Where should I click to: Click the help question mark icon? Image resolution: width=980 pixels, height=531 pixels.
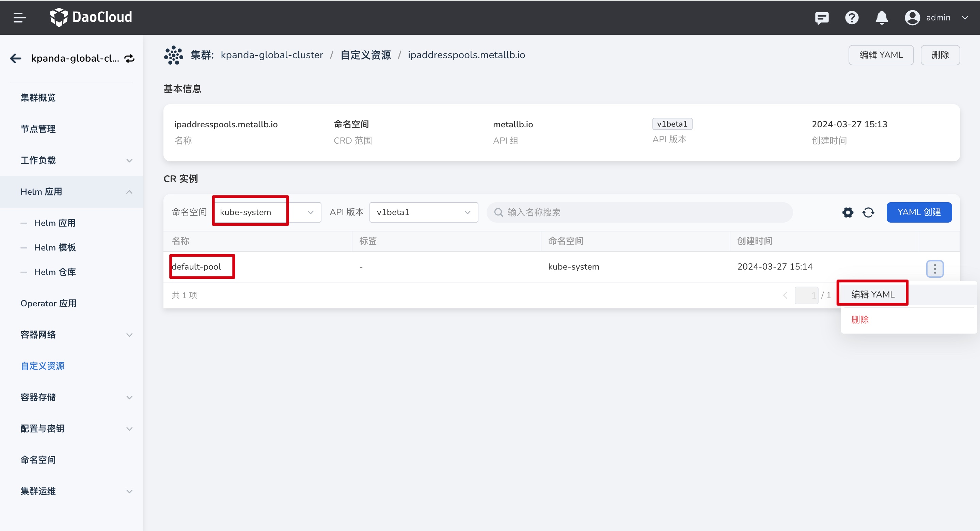(x=852, y=17)
